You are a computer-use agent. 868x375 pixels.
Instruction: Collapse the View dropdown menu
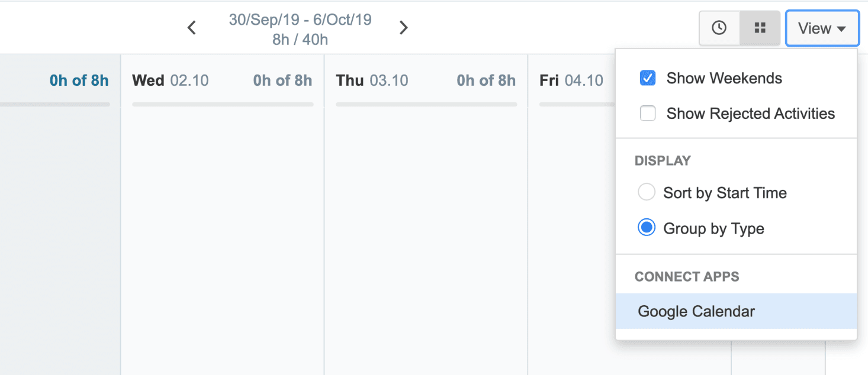[822, 28]
